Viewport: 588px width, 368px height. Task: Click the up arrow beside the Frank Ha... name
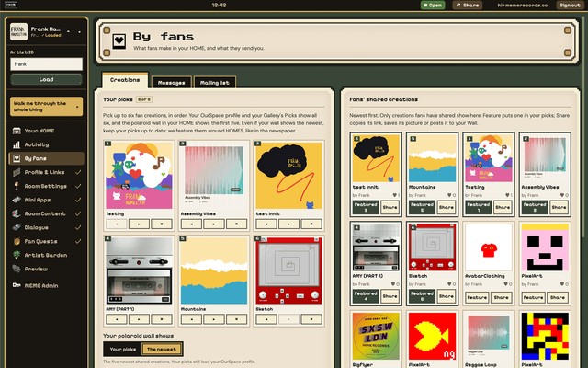[x=68, y=32]
